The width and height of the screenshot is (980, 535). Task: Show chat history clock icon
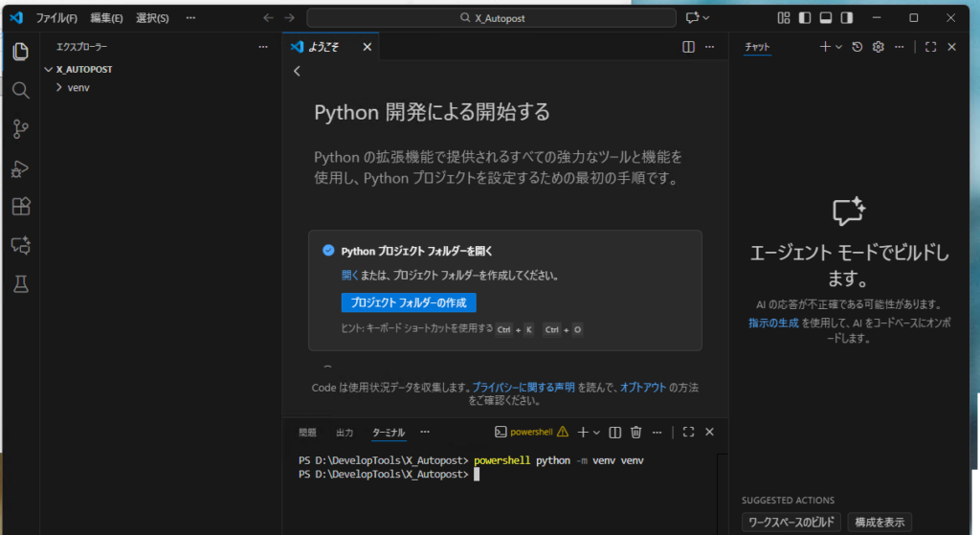[857, 46]
